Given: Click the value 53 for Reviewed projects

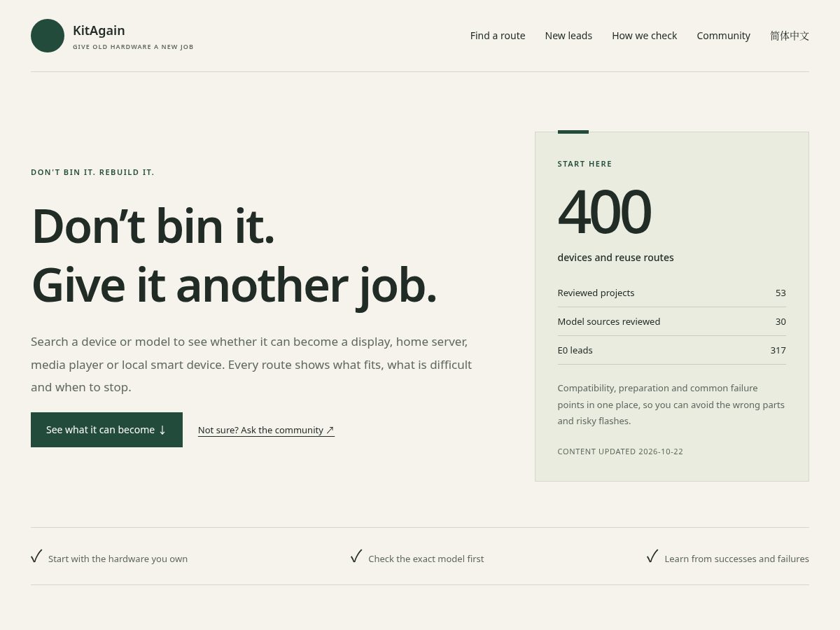Looking at the screenshot, I should tap(780, 293).
